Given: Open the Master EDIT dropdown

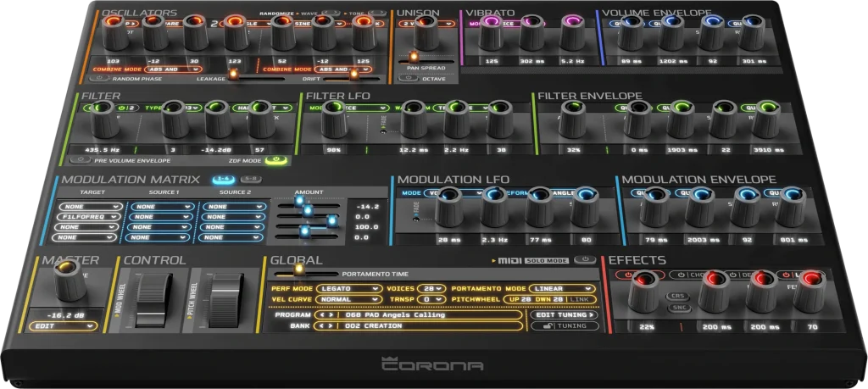Looking at the screenshot, I should point(63,326).
